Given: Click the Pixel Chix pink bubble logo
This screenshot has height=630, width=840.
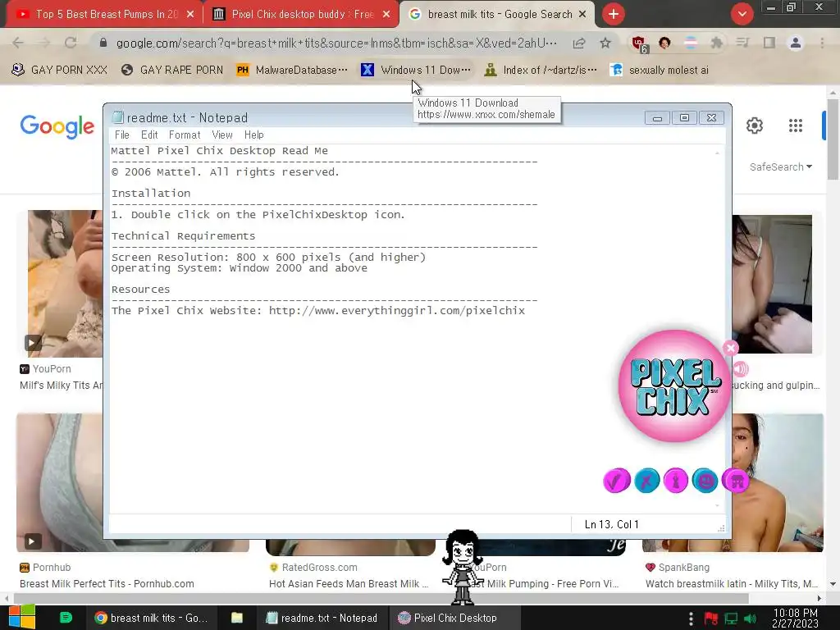Looking at the screenshot, I should tap(673, 386).
